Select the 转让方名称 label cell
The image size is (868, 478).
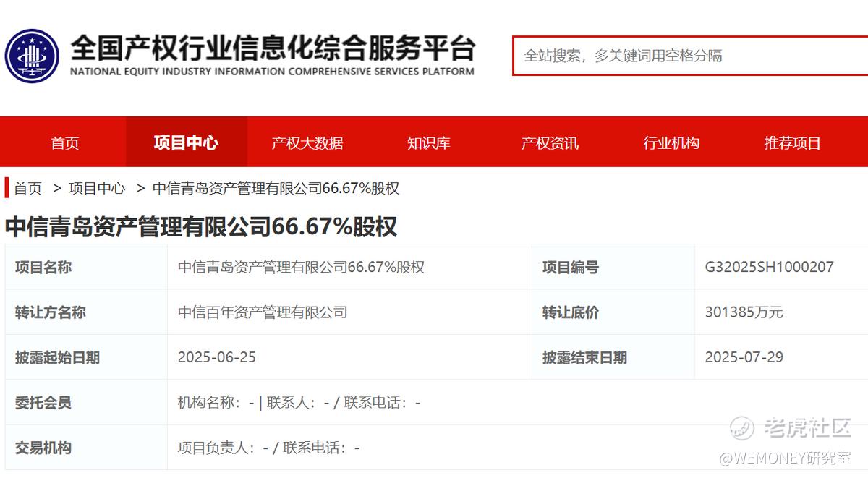coord(86,312)
